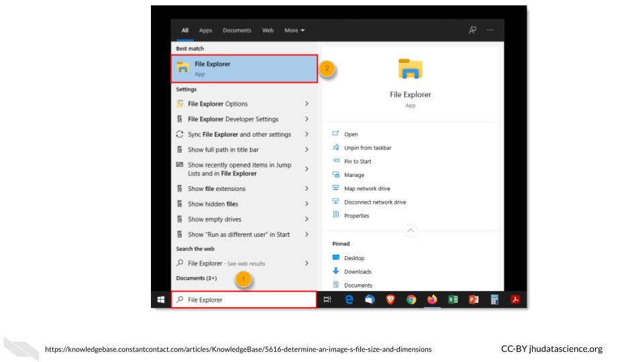Expand Show hidden files arrow

click(x=307, y=204)
